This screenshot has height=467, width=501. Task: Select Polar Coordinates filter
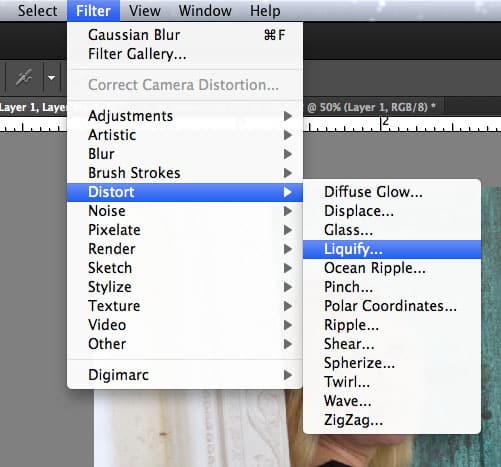[392, 306]
